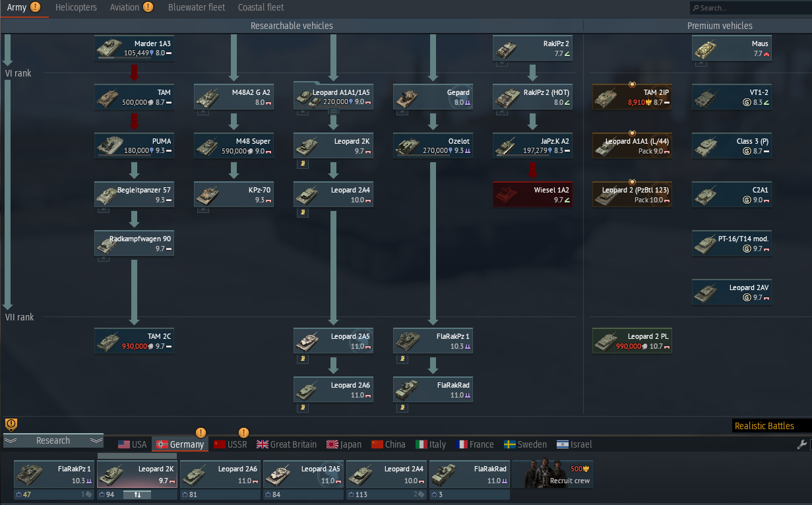
Task: Select Leopard 2A4 in research tree
Action: pyautogui.click(x=334, y=195)
